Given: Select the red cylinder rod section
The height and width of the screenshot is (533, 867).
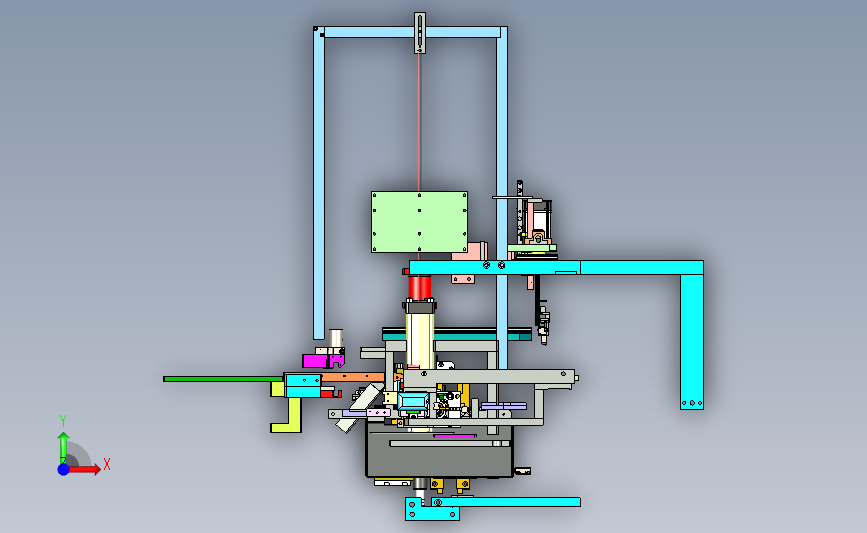Looking at the screenshot, I should point(420,288).
